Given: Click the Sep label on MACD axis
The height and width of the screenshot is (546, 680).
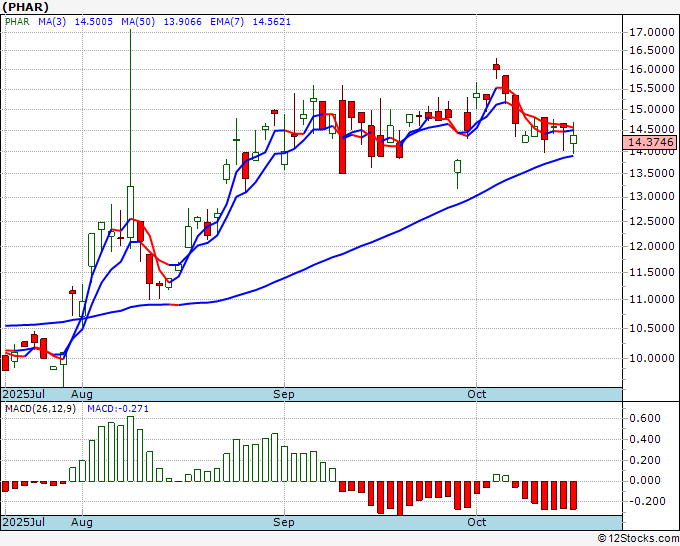Looking at the screenshot, I should 284,522.
